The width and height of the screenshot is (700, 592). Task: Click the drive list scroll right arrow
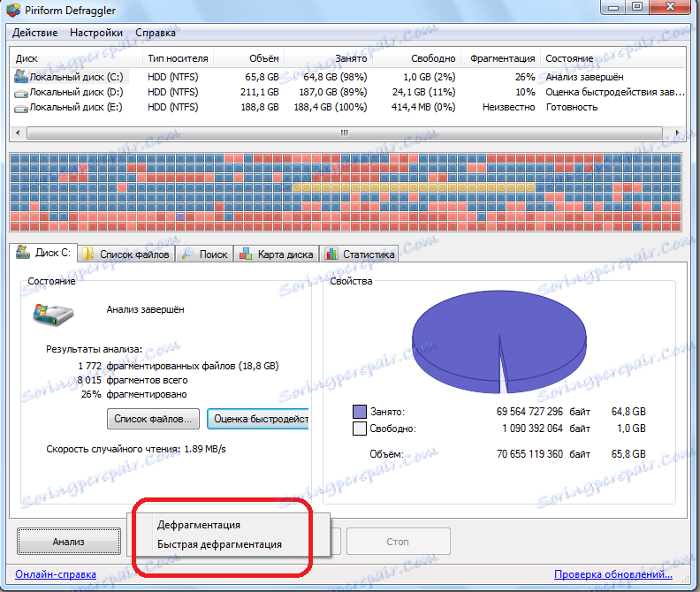click(x=677, y=133)
